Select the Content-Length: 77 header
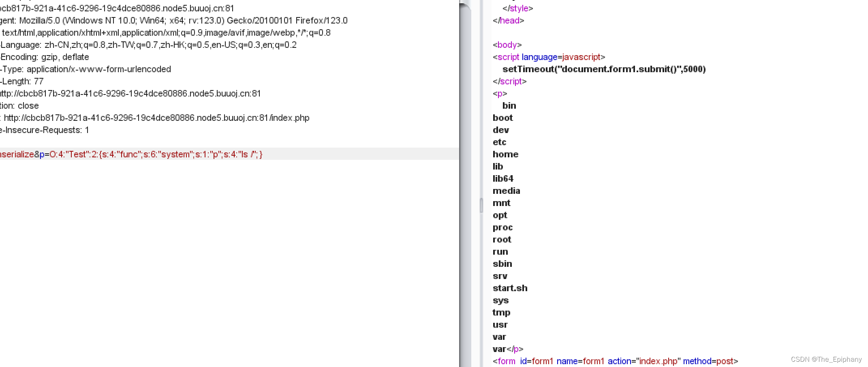Image resolution: width=868 pixels, height=367 pixels. click(22, 81)
